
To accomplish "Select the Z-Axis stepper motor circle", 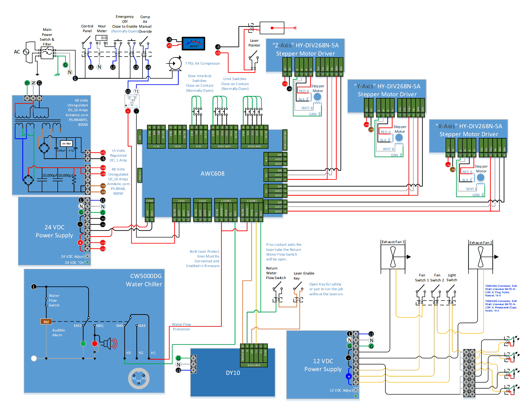I will point(317,97).
